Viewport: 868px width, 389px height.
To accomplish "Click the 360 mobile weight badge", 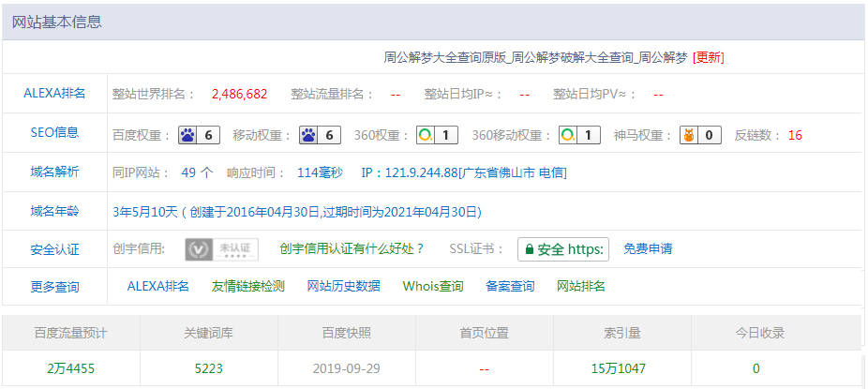I will point(579,135).
